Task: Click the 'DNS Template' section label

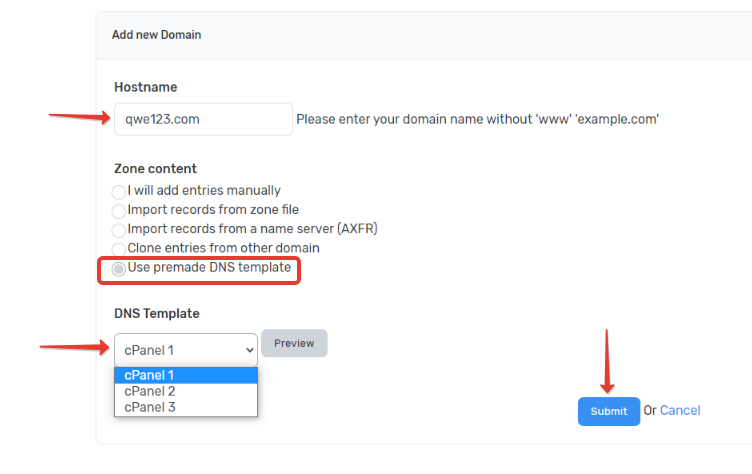Action: click(157, 313)
